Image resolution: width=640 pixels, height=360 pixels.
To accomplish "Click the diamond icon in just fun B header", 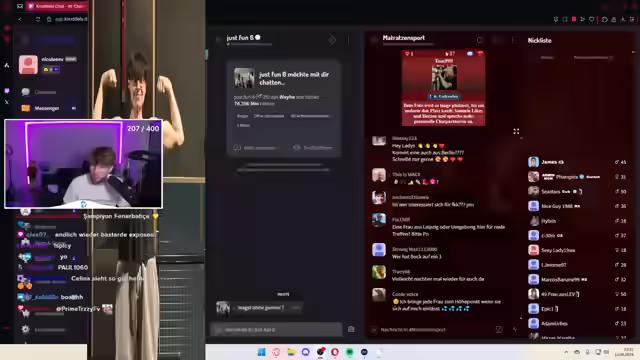I will (x=332, y=40).
